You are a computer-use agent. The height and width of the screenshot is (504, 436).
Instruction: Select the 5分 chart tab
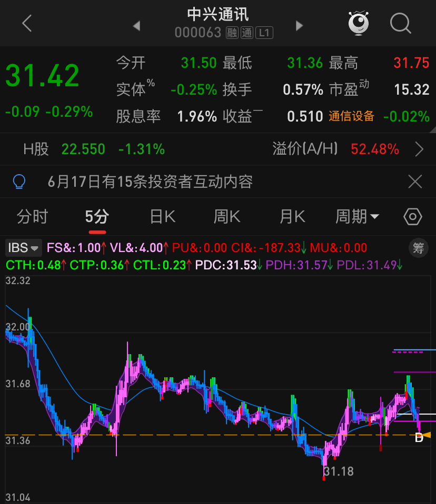pos(97,216)
